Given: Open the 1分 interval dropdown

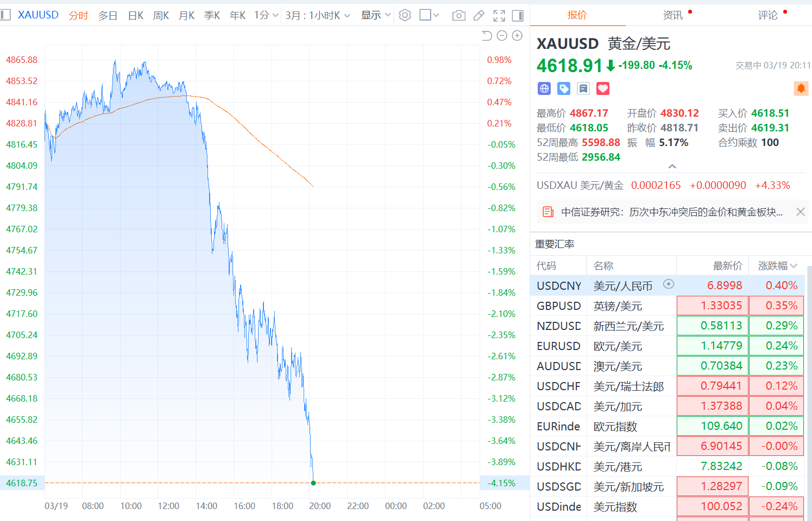Looking at the screenshot, I should point(266,15).
